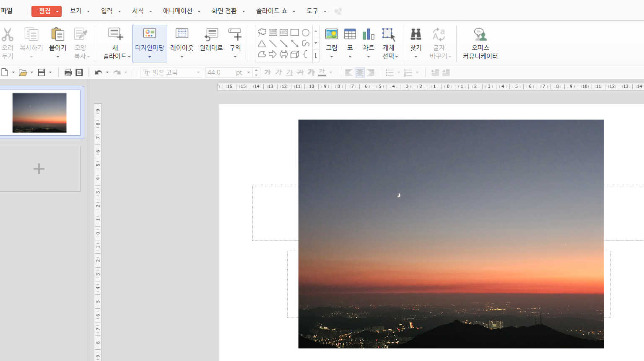Open the 레이아웃 layout icon
644x361 pixels.
(x=182, y=34)
